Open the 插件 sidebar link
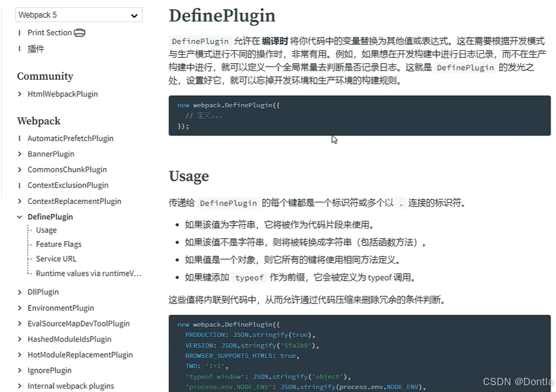The height and width of the screenshot is (392, 556). pos(36,49)
